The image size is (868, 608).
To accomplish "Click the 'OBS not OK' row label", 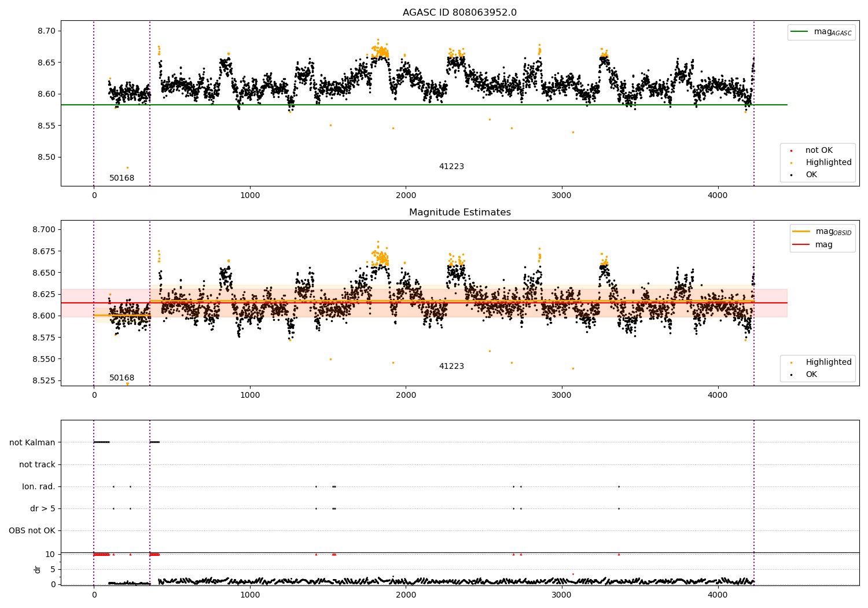I will click(32, 530).
